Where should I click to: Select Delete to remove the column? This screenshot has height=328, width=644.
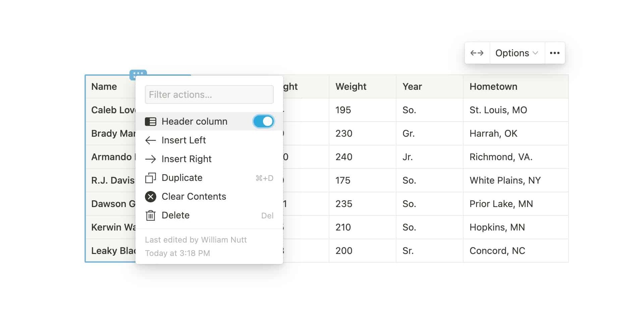(x=175, y=215)
